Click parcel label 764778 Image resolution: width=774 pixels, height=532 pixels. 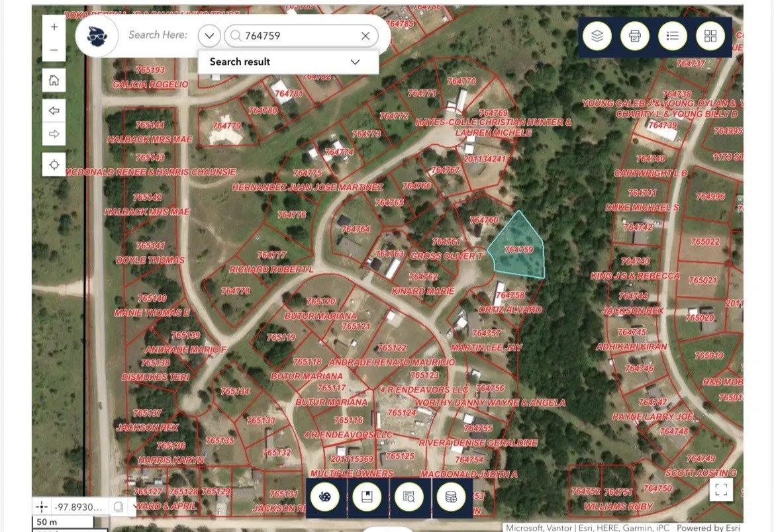pyautogui.click(x=236, y=290)
